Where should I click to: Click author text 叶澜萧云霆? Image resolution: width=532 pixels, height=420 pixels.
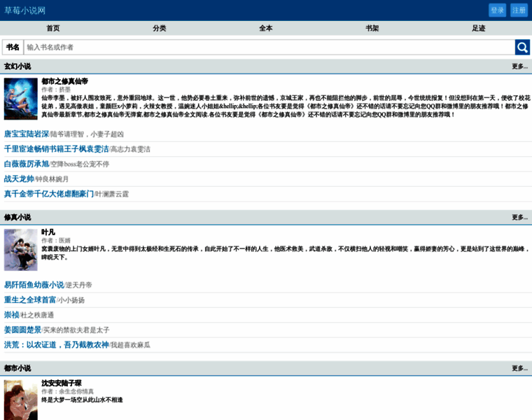112,194
